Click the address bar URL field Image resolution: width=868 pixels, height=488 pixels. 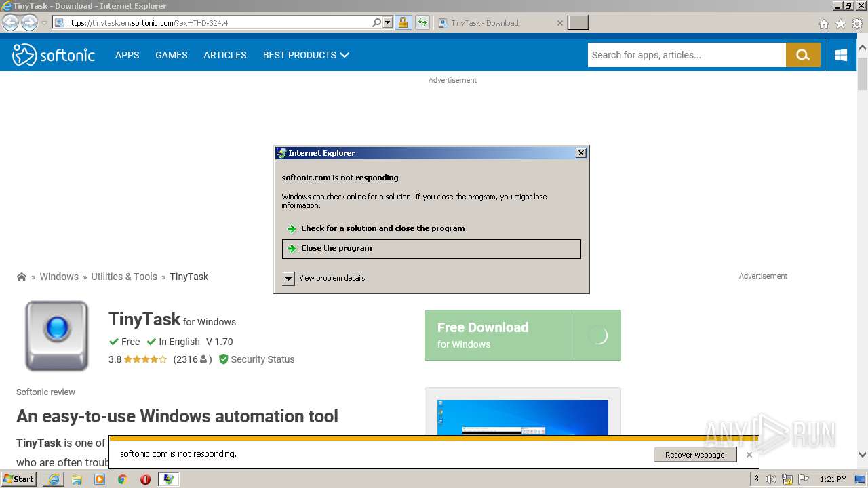[218, 23]
